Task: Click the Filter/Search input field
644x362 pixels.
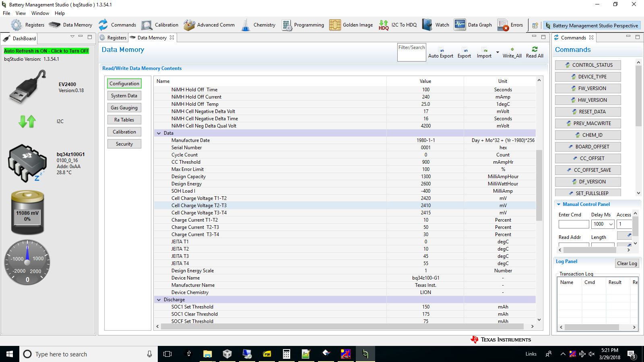Action: pyautogui.click(x=411, y=52)
